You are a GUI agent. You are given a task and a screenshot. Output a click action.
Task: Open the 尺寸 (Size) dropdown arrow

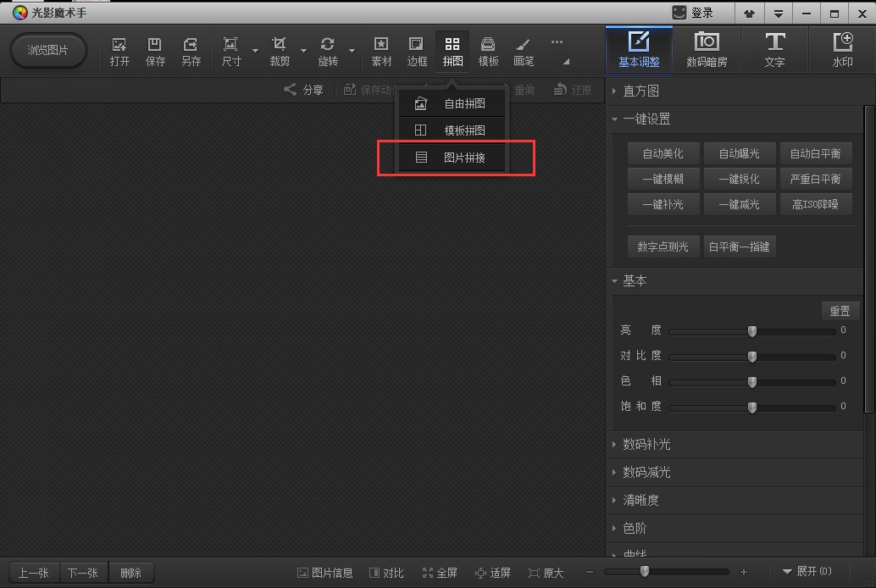coord(255,51)
